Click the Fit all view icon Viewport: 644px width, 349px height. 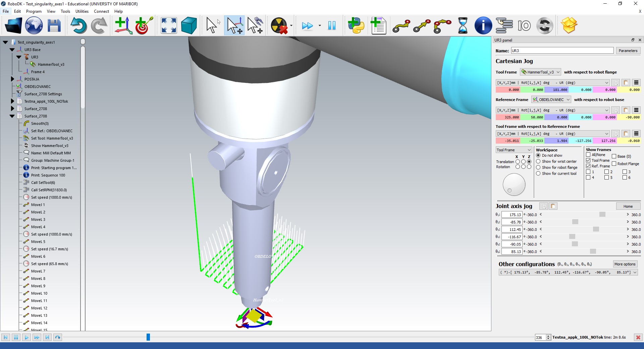click(x=169, y=26)
